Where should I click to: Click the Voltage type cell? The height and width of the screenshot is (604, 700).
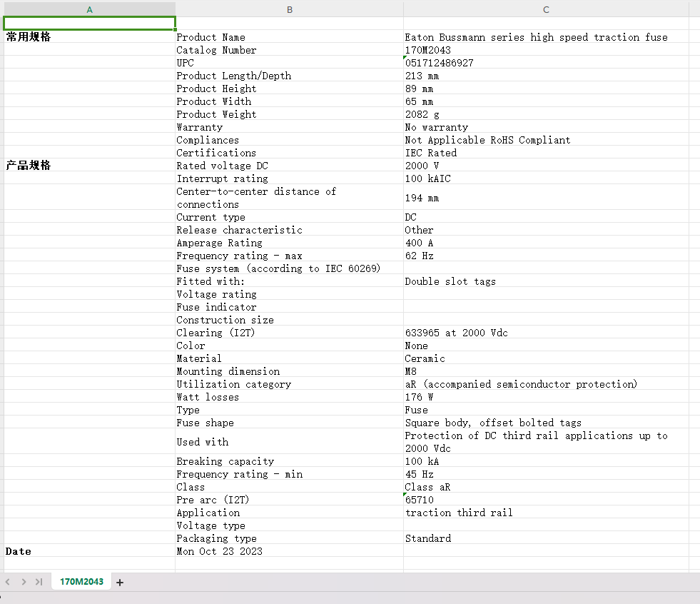pos(289,525)
